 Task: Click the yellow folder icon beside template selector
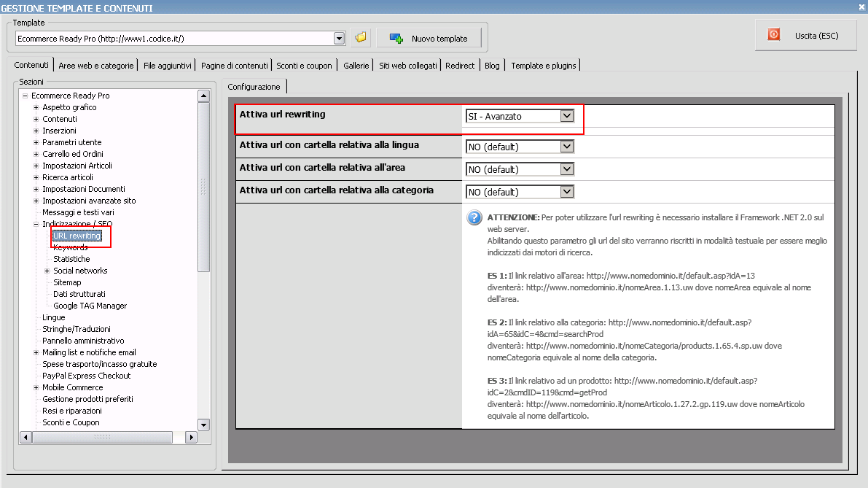pos(360,38)
